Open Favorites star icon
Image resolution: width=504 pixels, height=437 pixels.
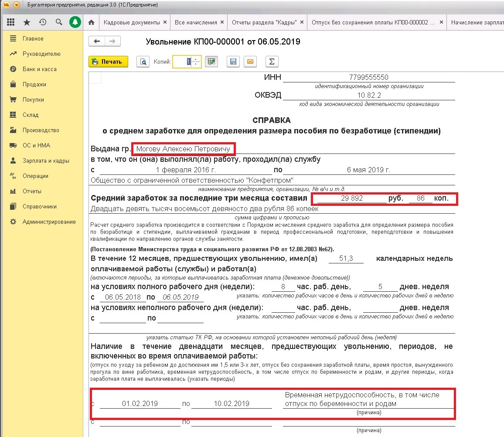[27, 22]
